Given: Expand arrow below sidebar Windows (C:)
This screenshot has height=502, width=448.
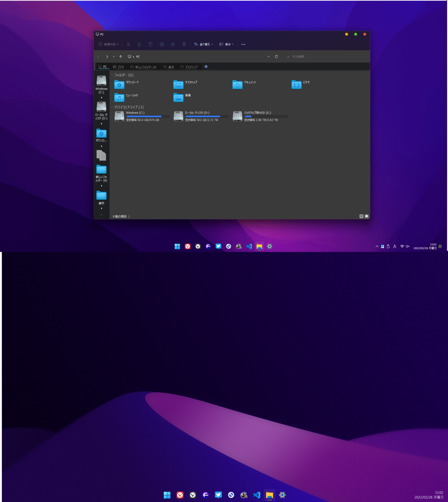Looking at the screenshot, I should (x=101, y=98).
